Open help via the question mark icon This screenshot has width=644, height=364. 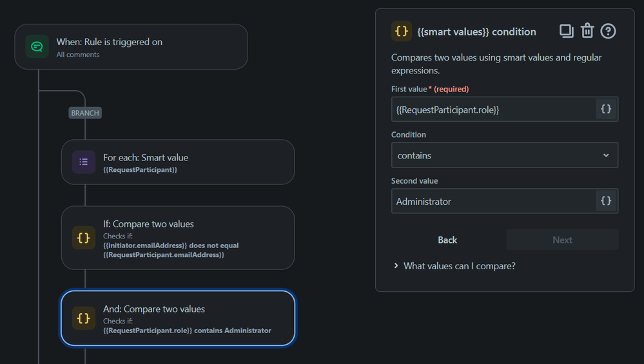coord(608,31)
